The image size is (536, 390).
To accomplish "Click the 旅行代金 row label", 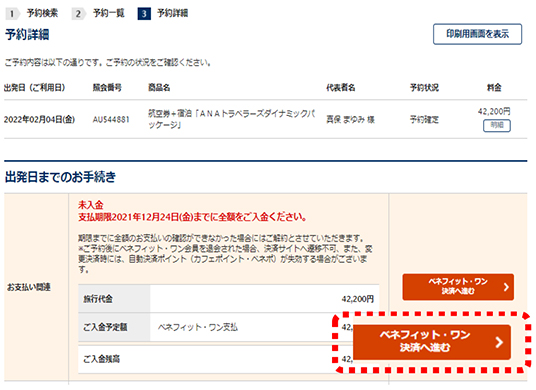I will [98, 299].
